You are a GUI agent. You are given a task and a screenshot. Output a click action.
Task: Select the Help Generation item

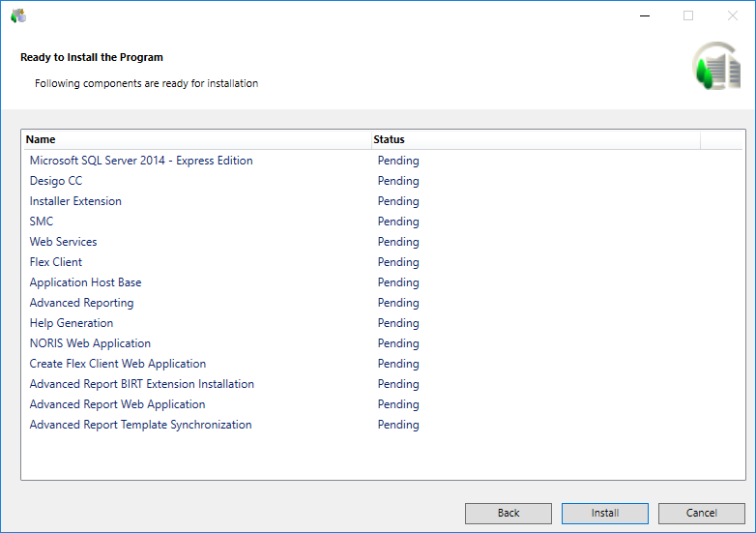coord(72,323)
